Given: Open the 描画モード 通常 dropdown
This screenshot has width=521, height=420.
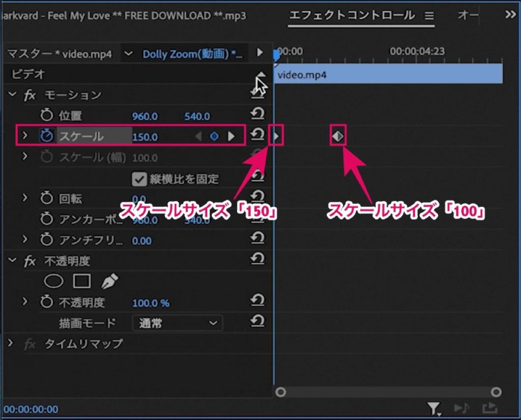Looking at the screenshot, I should [178, 323].
